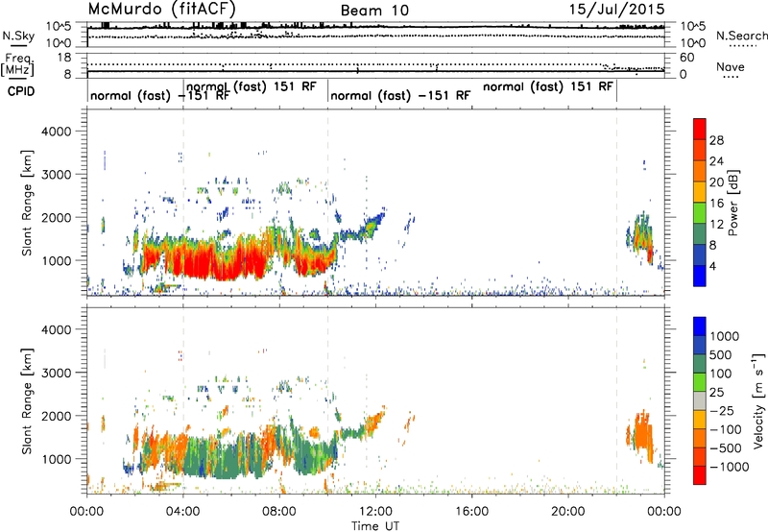This screenshot has width=768, height=532.
Task: Pick the bright blue bottom Power colorbar segment
Action: pos(700,277)
